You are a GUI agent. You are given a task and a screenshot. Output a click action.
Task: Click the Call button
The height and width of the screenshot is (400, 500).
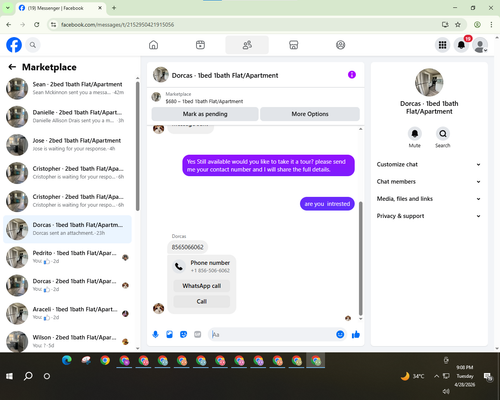coord(202,301)
